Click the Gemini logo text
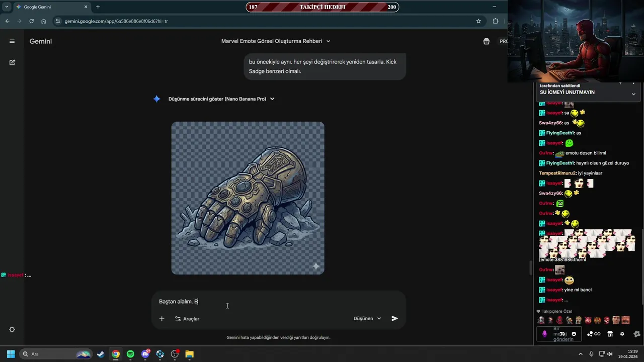The height and width of the screenshot is (362, 644). (x=41, y=41)
